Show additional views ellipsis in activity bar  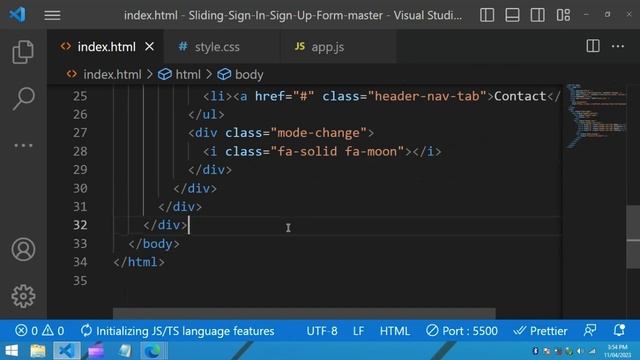coord(23,145)
